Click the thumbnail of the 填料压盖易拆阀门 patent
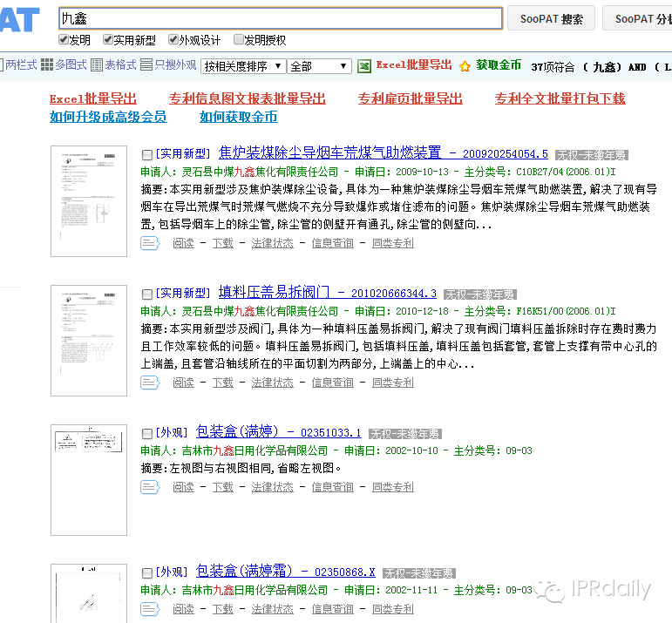The width and height of the screenshot is (672, 623). [89, 341]
